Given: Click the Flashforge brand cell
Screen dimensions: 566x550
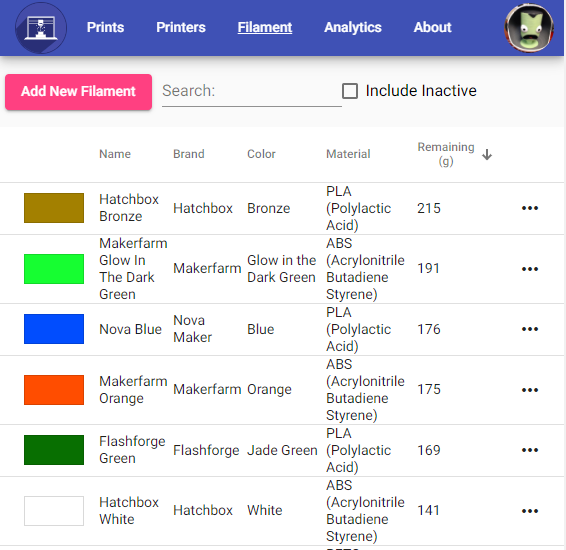Looking at the screenshot, I should 206,450.
